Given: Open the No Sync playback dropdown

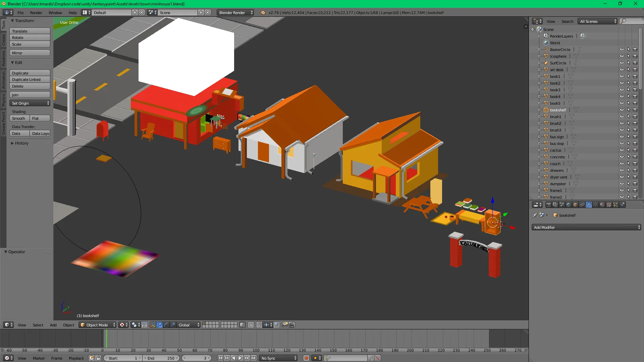Looking at the screenshot, I should 278,358.
